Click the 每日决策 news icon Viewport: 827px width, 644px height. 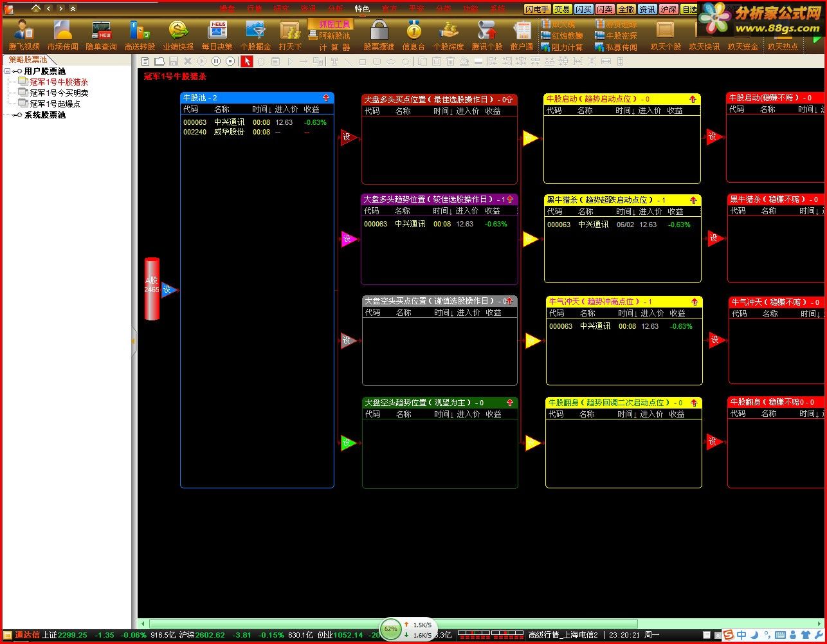coord(217,35)
